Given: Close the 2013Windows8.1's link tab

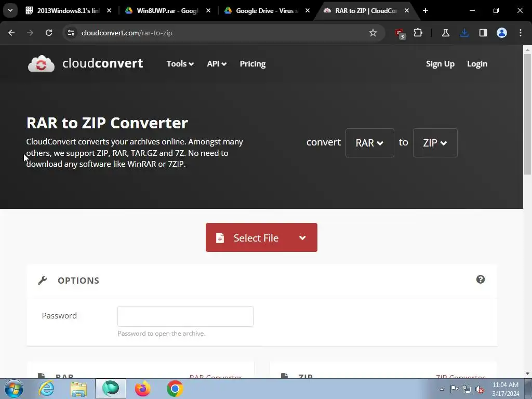Looking at the screenshot, I should (109, 10).
